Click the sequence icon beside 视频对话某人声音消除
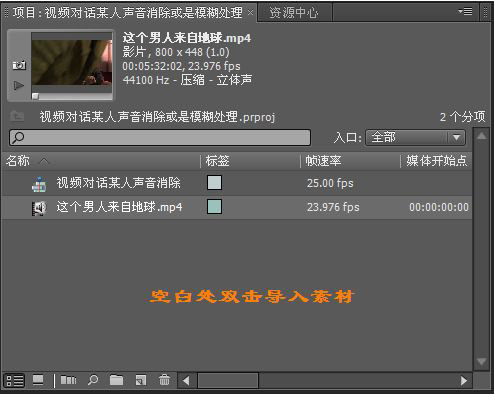 click(x=39, y=184)
